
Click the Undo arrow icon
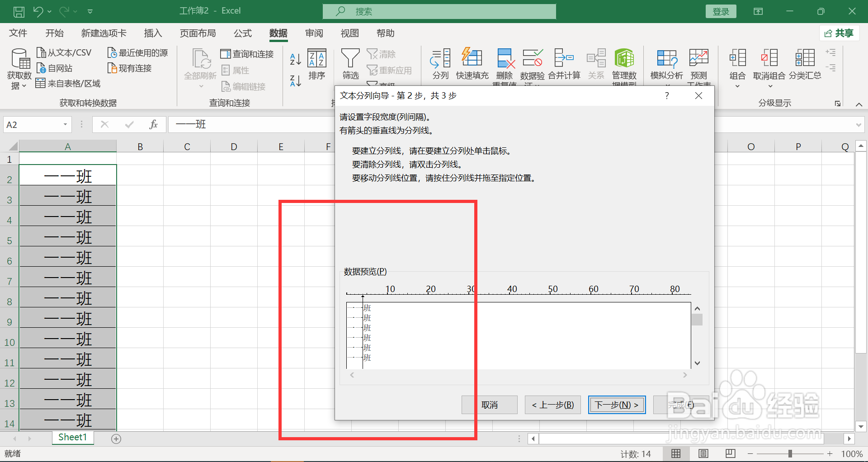[x=38, y=11]
